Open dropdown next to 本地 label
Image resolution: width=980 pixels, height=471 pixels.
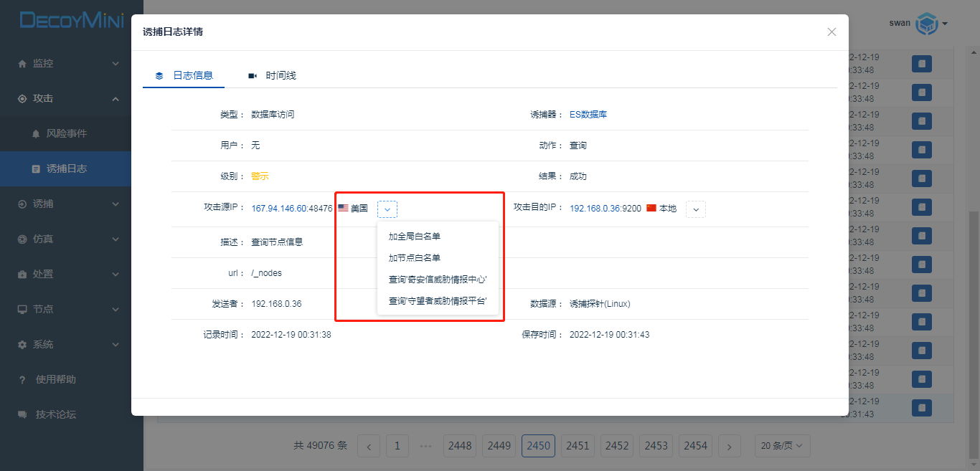pyautogui.click(x=696, y=209)
